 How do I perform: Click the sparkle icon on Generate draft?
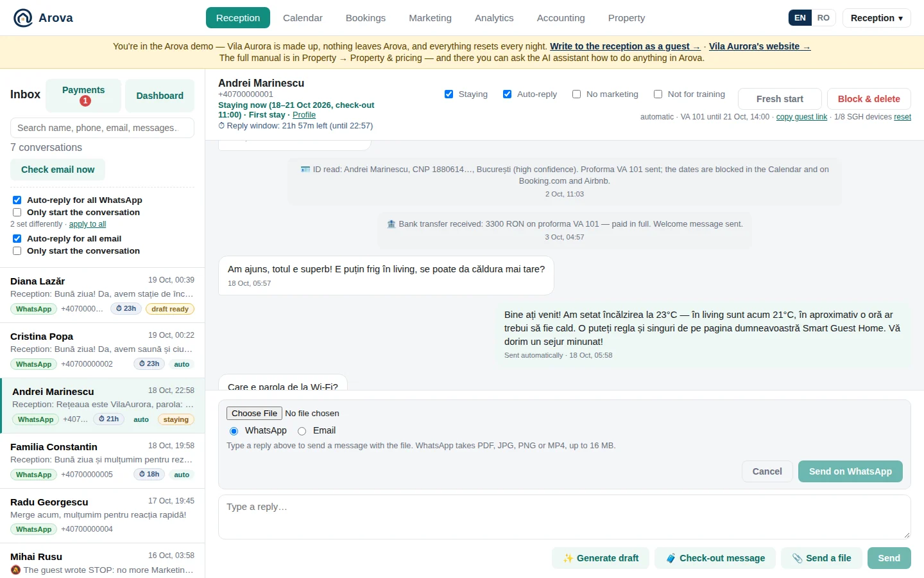coord(568,558)
